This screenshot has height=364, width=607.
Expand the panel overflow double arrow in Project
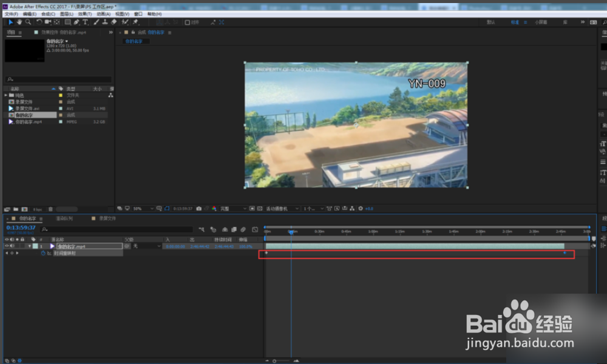pyautogui.click(x=110, y=33)
